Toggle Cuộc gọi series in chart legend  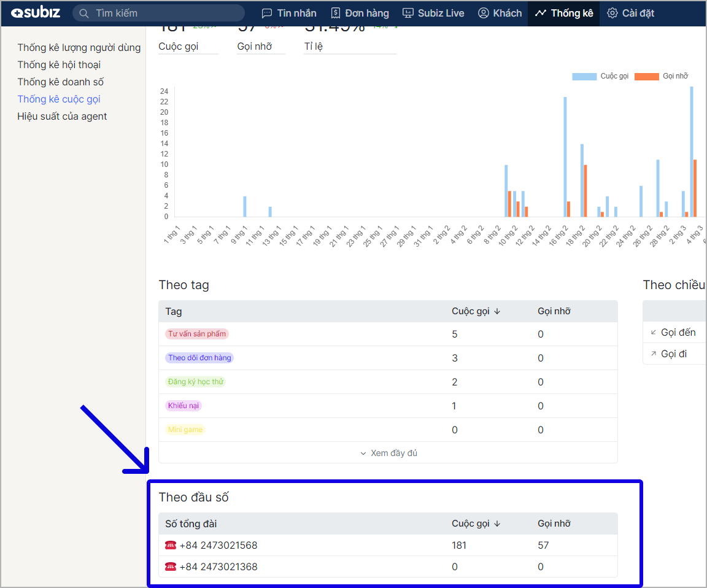[600, 76]
